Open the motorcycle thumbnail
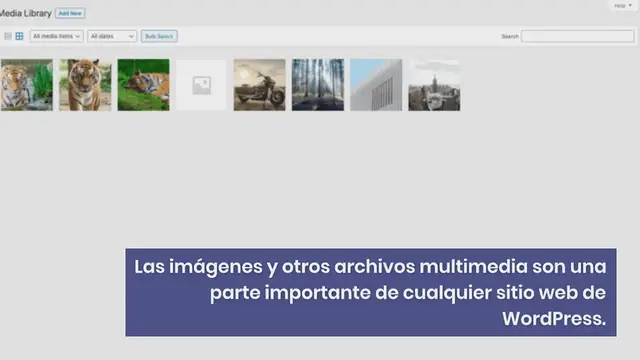This screenshot has width=640, height=360. click(259, 85)
